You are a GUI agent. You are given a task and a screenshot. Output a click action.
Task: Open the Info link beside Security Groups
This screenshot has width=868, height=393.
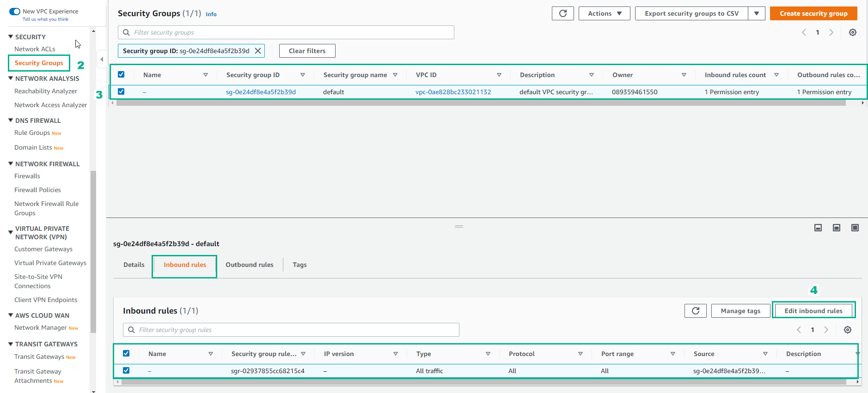point(211,14)
